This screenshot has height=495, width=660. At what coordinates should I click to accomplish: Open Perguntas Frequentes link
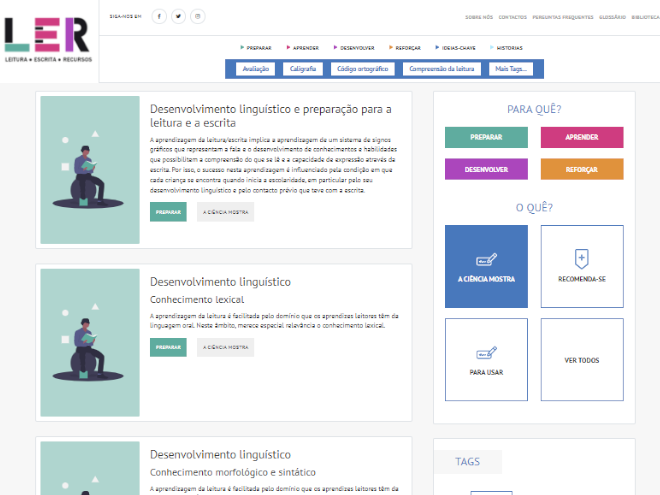coord(563,17)
